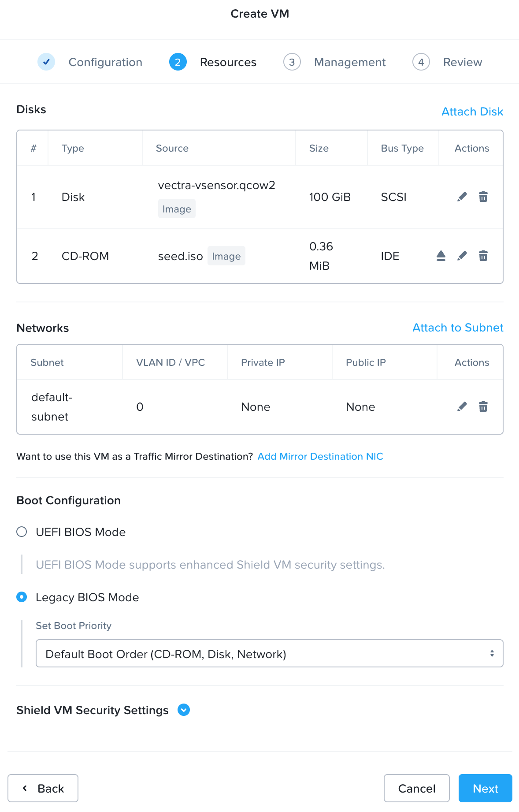Add Mirror Destination NIC
This screenshot has height=812, width=519.
coord(320,456)
